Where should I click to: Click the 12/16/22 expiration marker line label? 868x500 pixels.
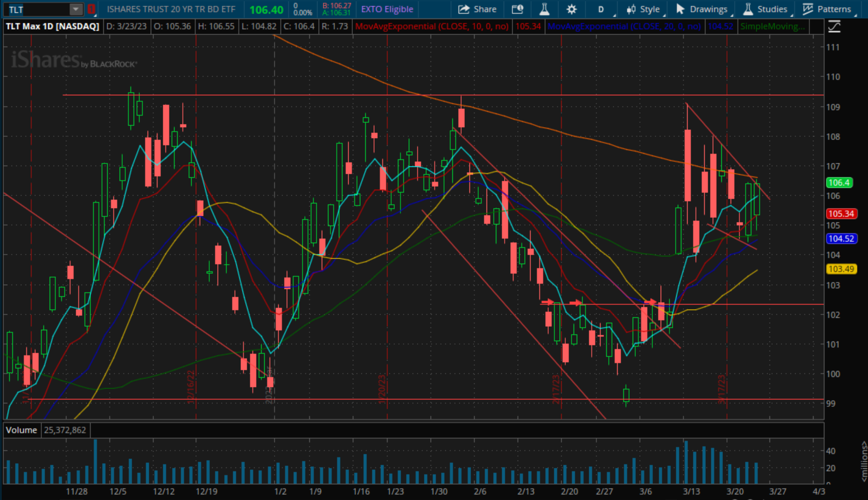[191, 386]
